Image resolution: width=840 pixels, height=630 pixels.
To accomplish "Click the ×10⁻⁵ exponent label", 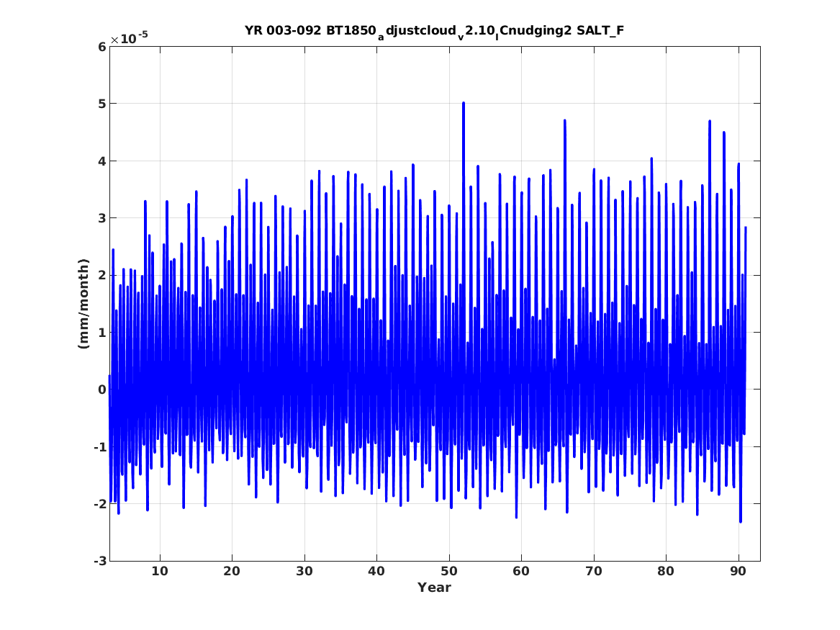I will [x=129, y=38].
